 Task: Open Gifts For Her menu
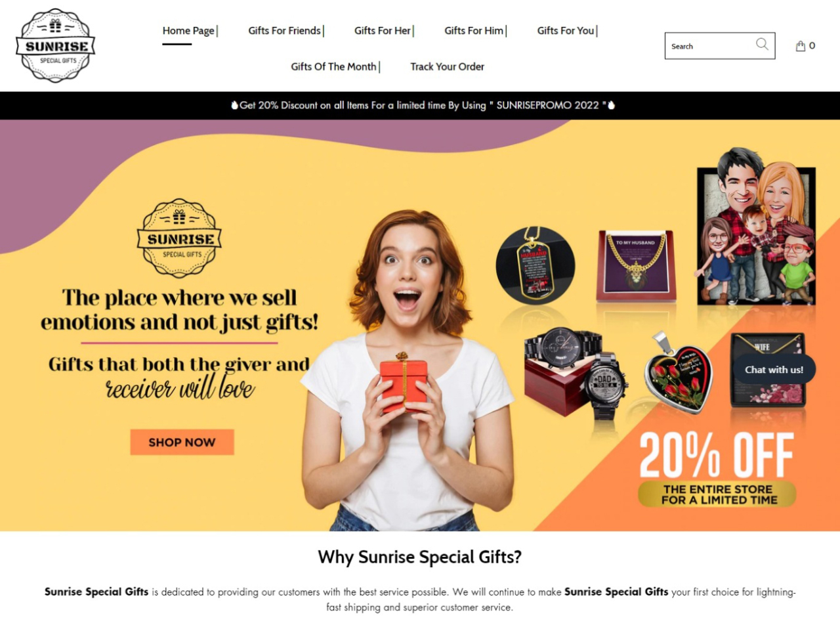(x=383, y=30)
